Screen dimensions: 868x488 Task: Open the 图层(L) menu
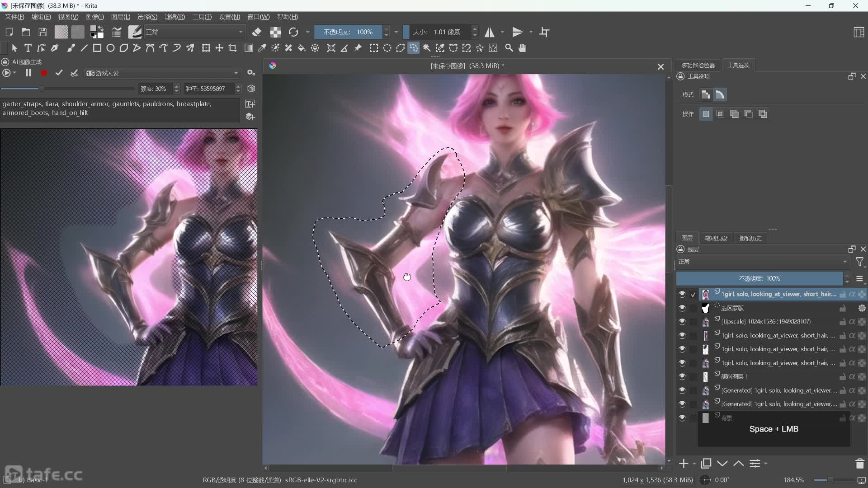[x=121, y=17]
